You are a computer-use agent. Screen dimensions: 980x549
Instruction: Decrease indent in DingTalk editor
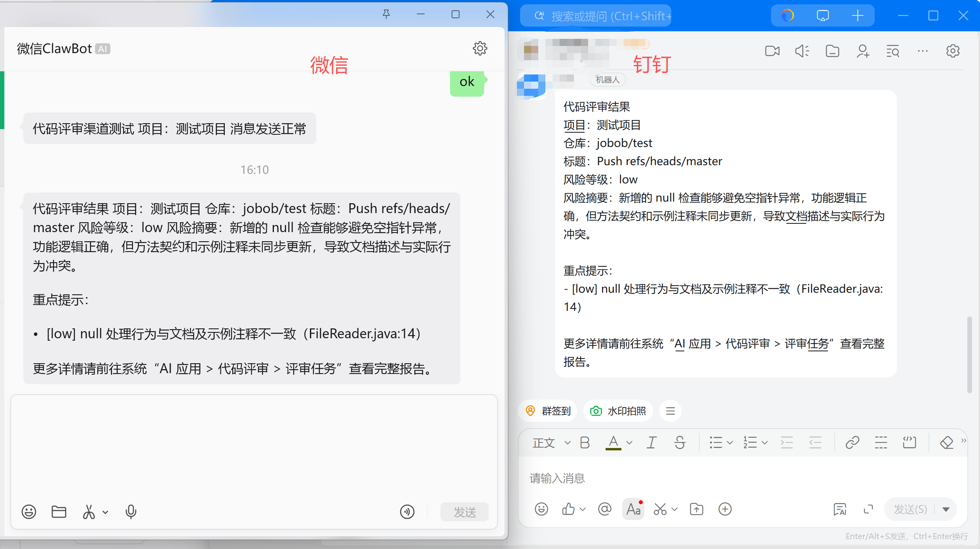click(x=815, y=442)
